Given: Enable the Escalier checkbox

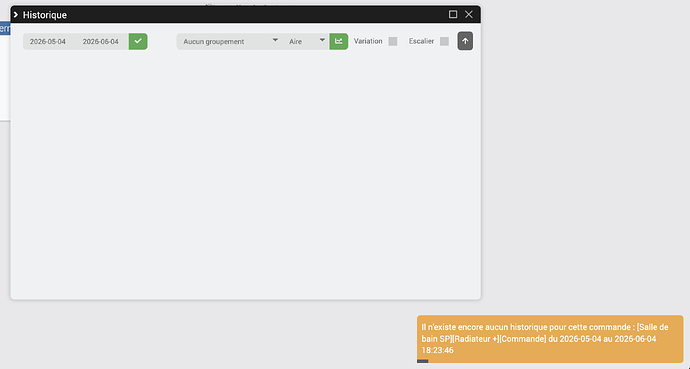Looking at the screenshot, I should tap(444, 41).
